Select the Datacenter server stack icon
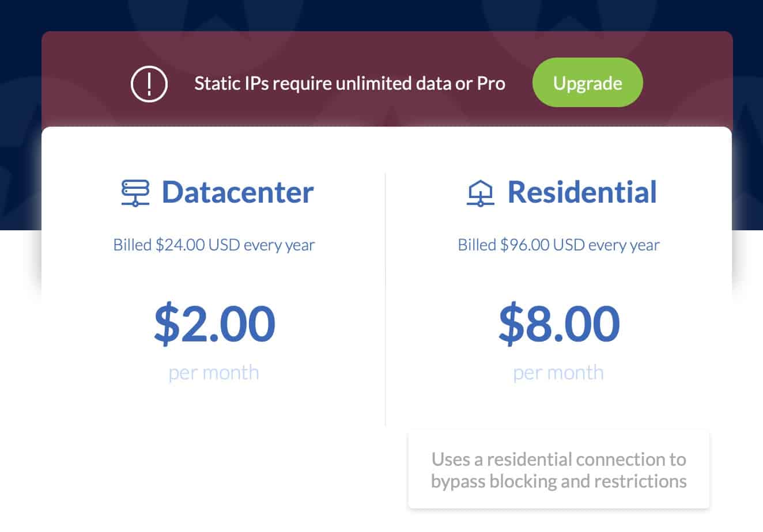This screenshot has height=532, width=763. 135,192
